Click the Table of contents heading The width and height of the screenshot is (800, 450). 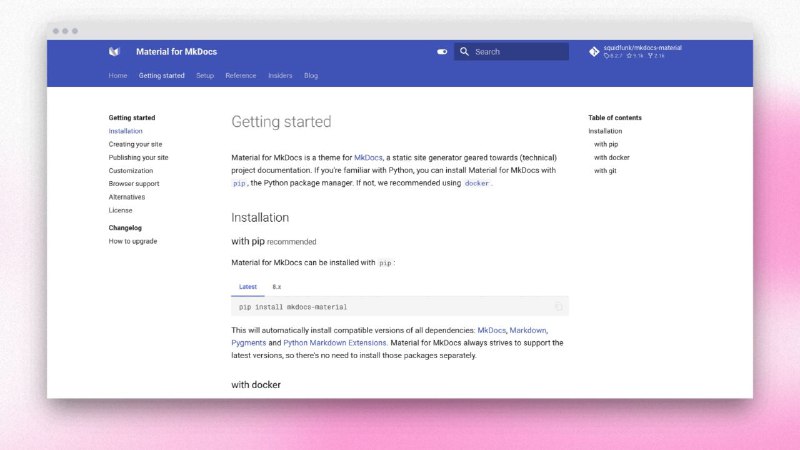pyautogui.click(x=615, y=118)
